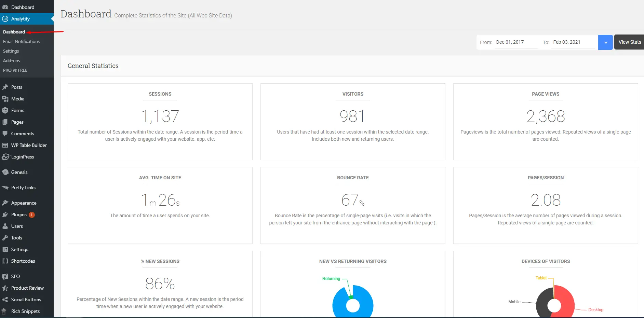The width and height of the screenshot is (644, 318).
Task: Click the Mobile chart label
Action: point(514,302)
